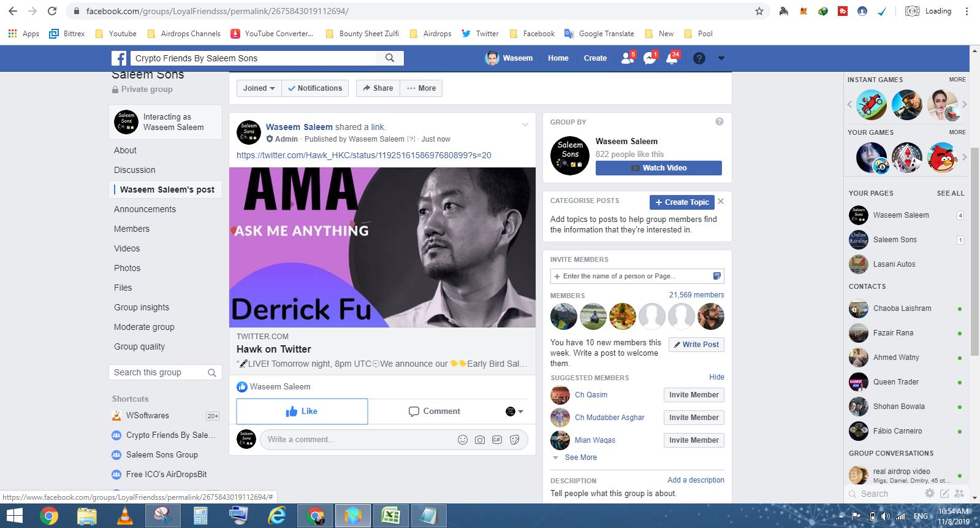Image resolution: width=980 pixels, height=528 pixels.
Task: Open the notifications bell with 34 badge
Action: [x=672, y=58]
